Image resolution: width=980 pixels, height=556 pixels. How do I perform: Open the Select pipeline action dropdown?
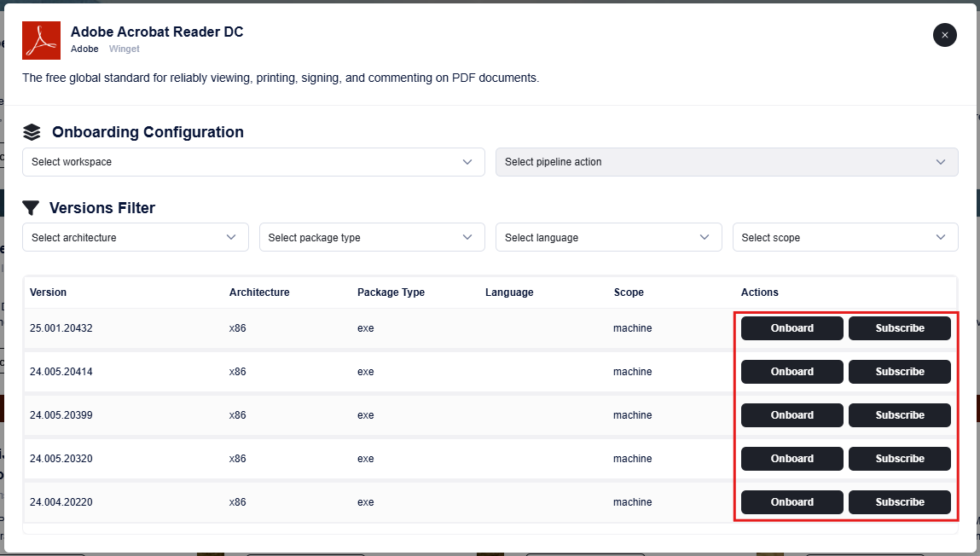tap(726, 162)
